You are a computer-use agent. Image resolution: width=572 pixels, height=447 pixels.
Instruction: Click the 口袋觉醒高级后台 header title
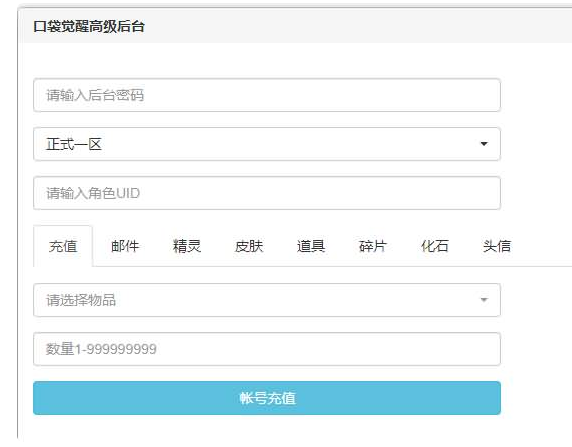coord(89,27)
